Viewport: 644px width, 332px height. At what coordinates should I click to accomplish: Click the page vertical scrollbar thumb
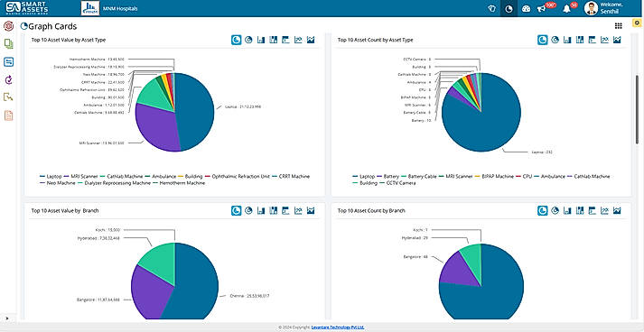tap(638, 109)
